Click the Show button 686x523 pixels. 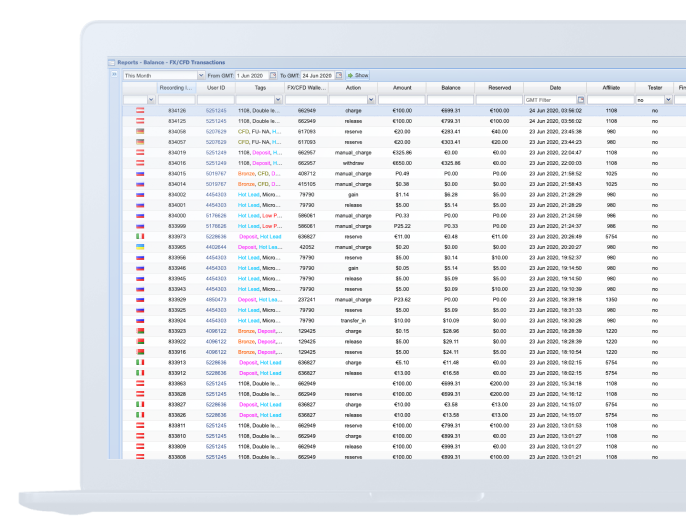point(358,75)
